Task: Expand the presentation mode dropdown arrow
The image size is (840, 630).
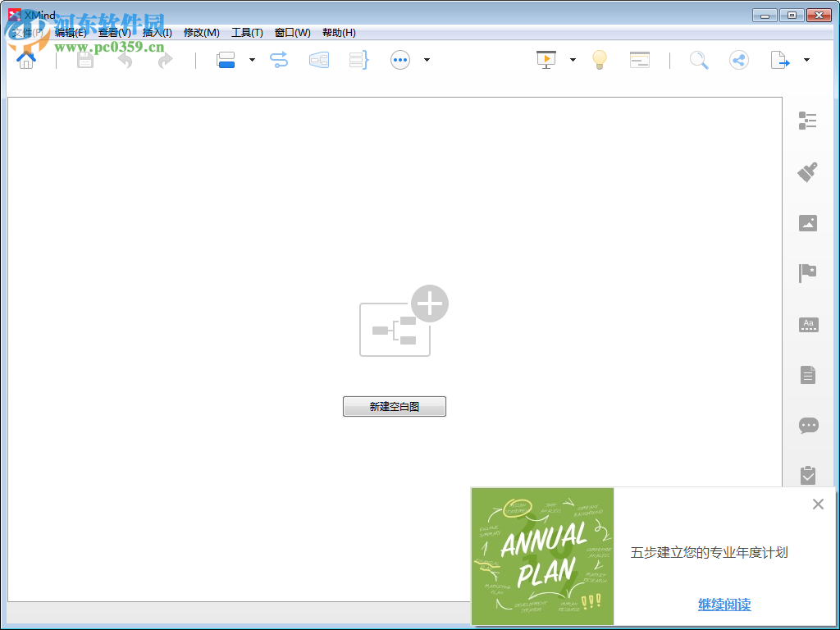Action: (x=573, y=60)
